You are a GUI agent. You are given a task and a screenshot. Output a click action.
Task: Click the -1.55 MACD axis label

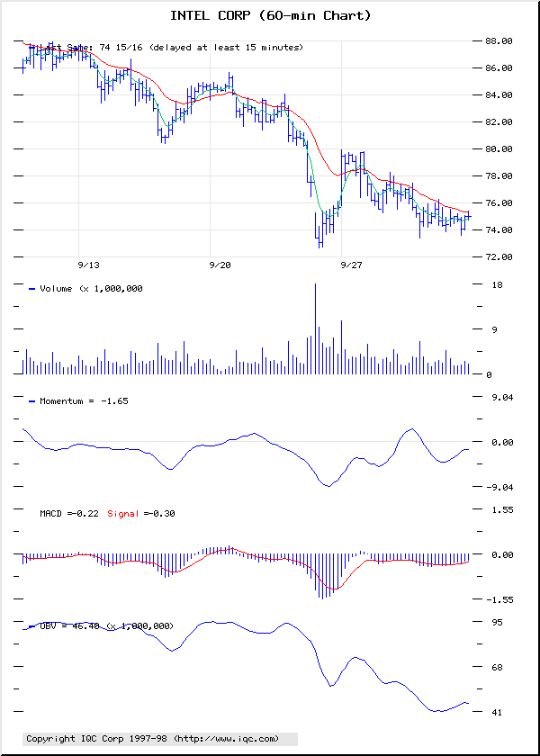click(499, 599)
